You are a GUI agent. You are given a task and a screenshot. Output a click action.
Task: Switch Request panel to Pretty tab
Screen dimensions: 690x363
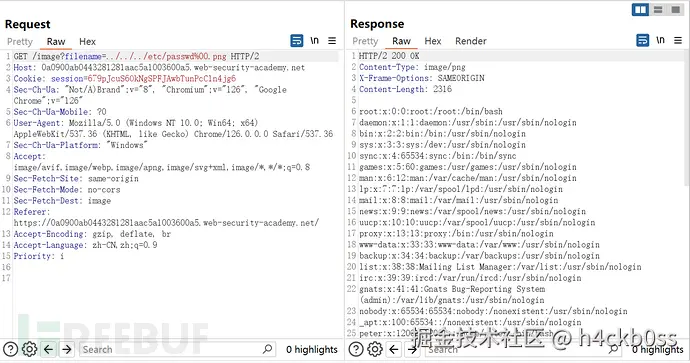(20, 41)
